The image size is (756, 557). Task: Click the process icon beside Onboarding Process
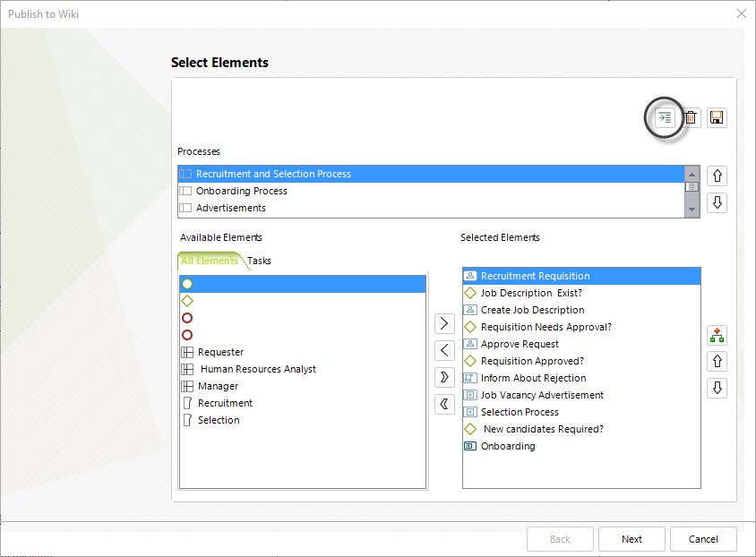point(185,191)
